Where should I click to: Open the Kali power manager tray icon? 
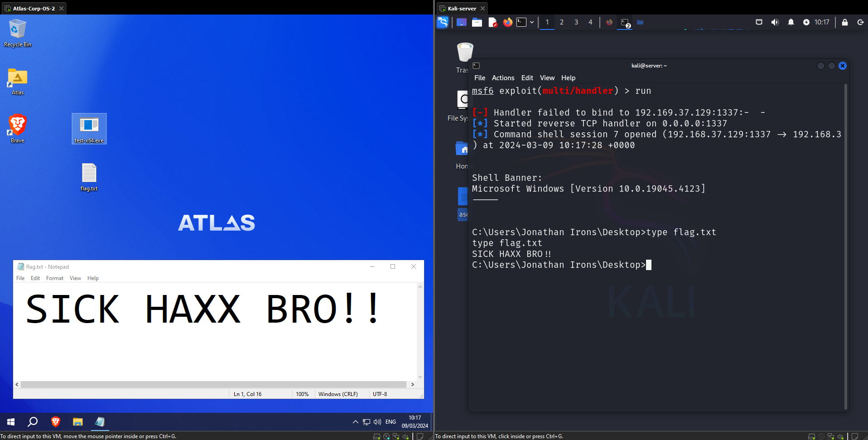click(806, 22)
